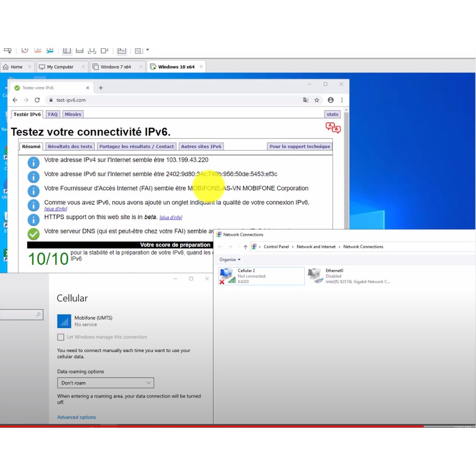Screen dimensions: 476x476
Task: Click the stats button
Action: [332, 114]
